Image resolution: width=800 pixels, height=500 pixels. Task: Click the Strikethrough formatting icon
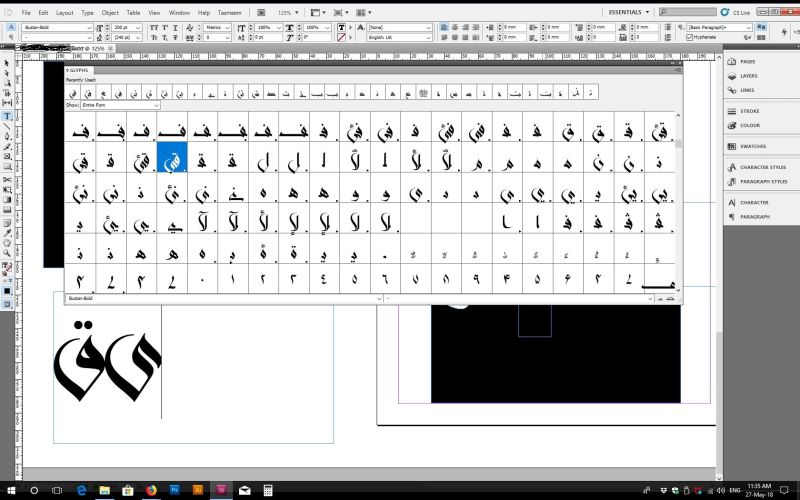(176, 38)
